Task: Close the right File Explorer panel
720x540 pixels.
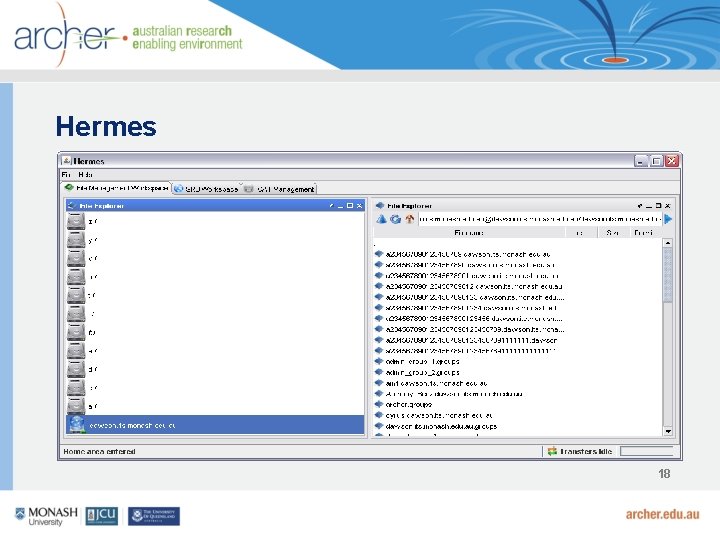Action: (x=668, y=206)
